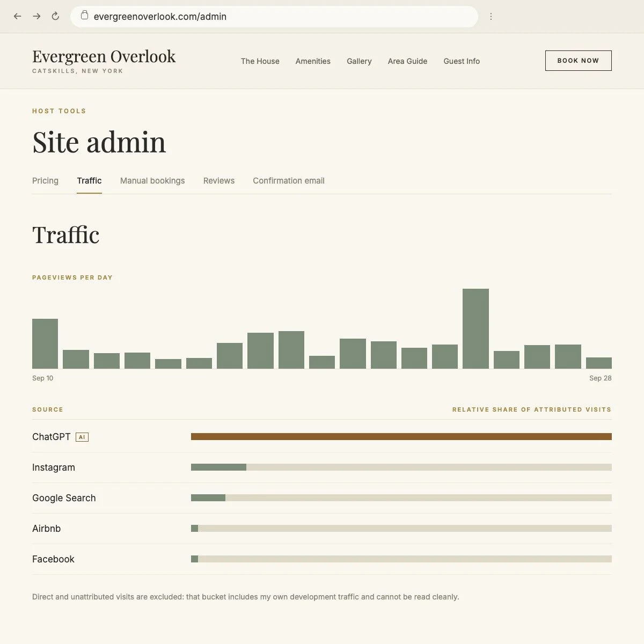Reload the page with the refresh icon
The height and width of the screenshot is (644, 644).
(55, 17)
